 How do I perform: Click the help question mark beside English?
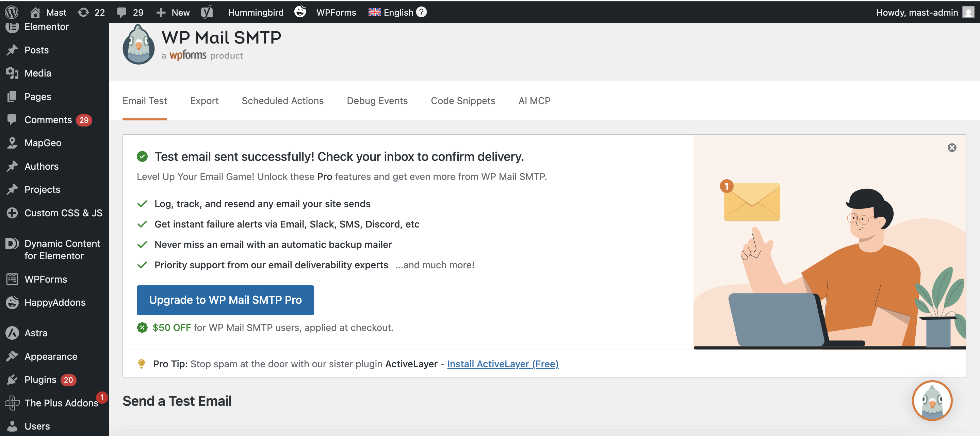point(422,12)
